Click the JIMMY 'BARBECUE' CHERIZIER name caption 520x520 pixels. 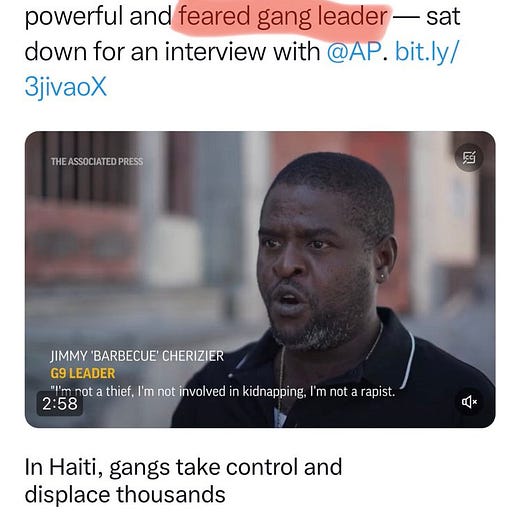point(137,356)
